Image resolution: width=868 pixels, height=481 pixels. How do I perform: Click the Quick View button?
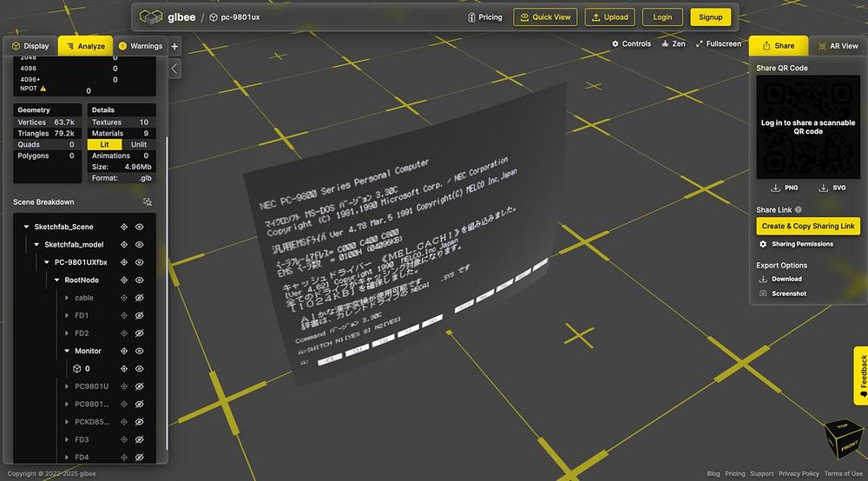(545, 17)
